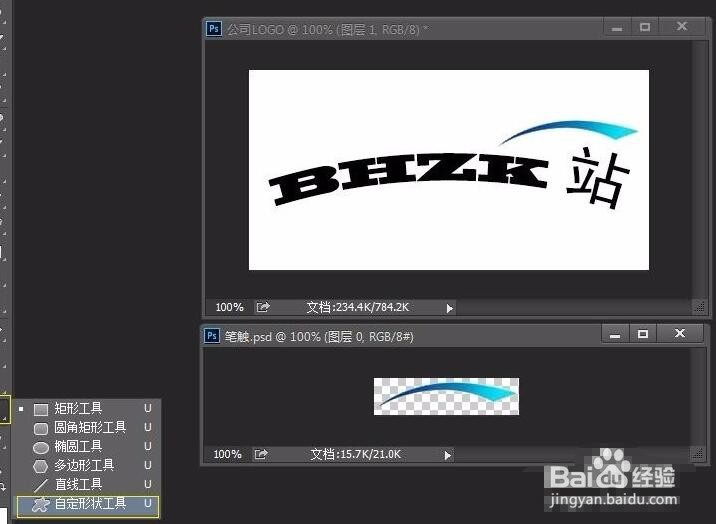Maximize the 公司LOGO document window
Viewport: 716px width, 524px height.
point(645,27)
